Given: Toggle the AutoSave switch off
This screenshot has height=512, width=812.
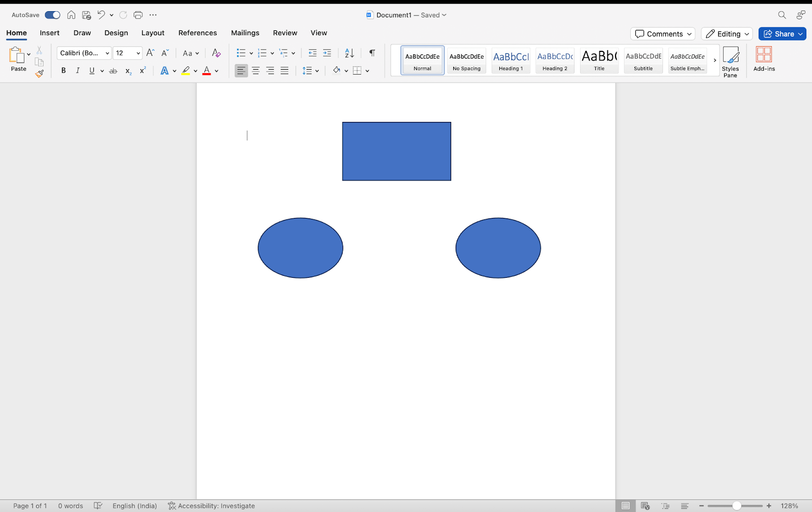Looking at the screenshot, I should [52, 15].
